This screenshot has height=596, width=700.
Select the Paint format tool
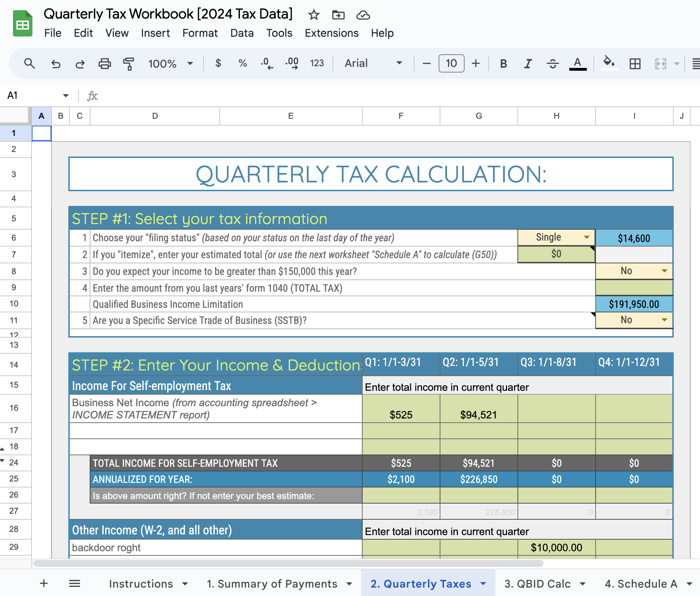(129, 64)
